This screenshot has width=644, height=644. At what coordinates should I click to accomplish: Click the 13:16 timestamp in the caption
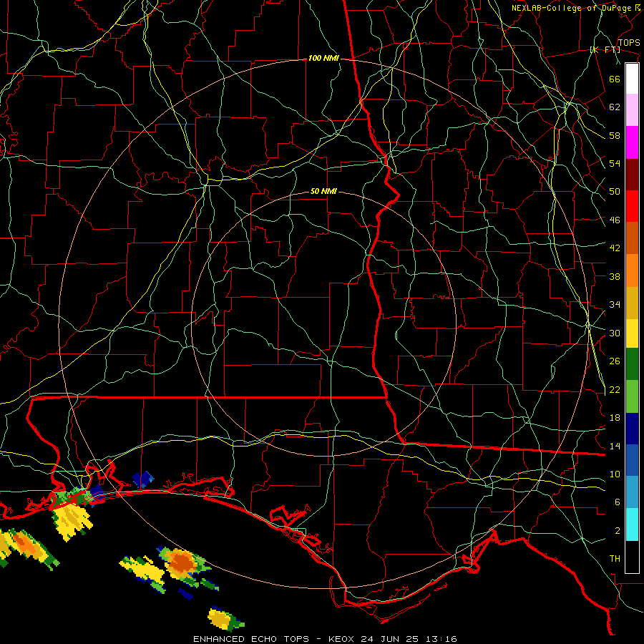coord(441,639)
